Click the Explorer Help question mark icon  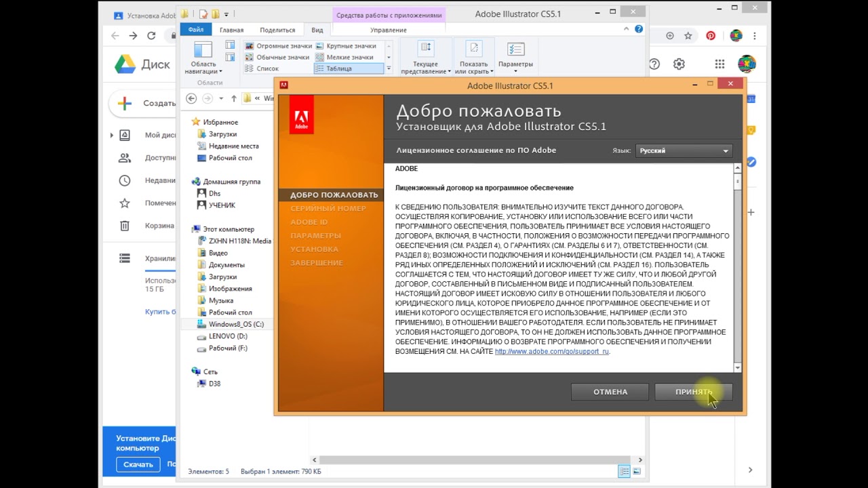coord(639,29)
